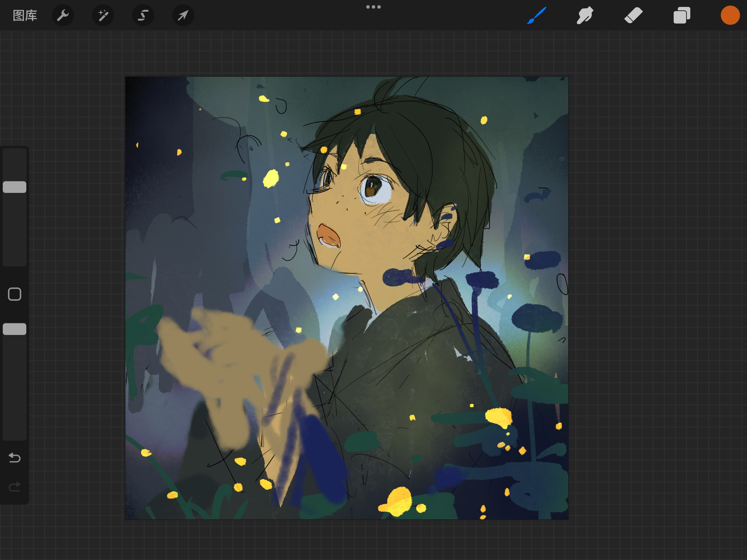Open the Layers panel
The width and height of the screenshot is (747, 560).
click(682, 16)
